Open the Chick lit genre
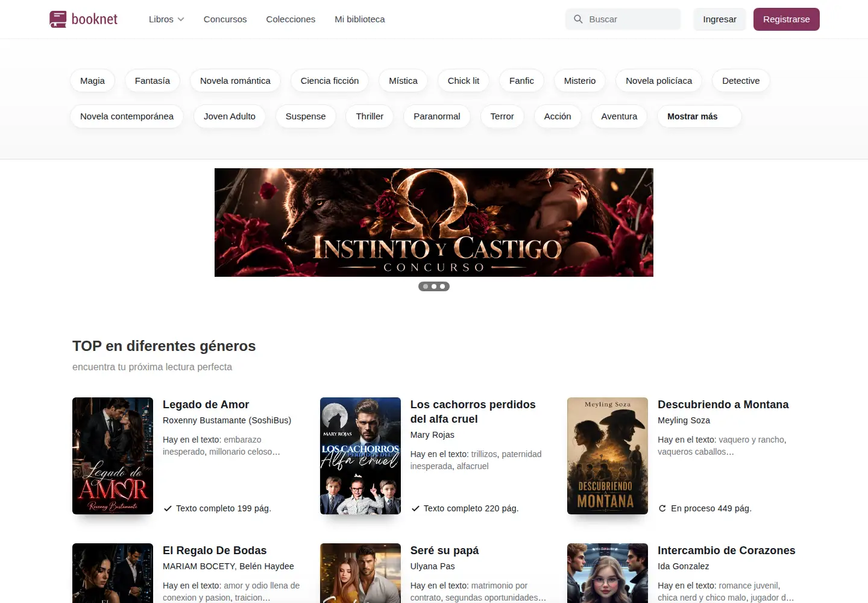This screenshot has height=603, width=868. tap(464, 81)
